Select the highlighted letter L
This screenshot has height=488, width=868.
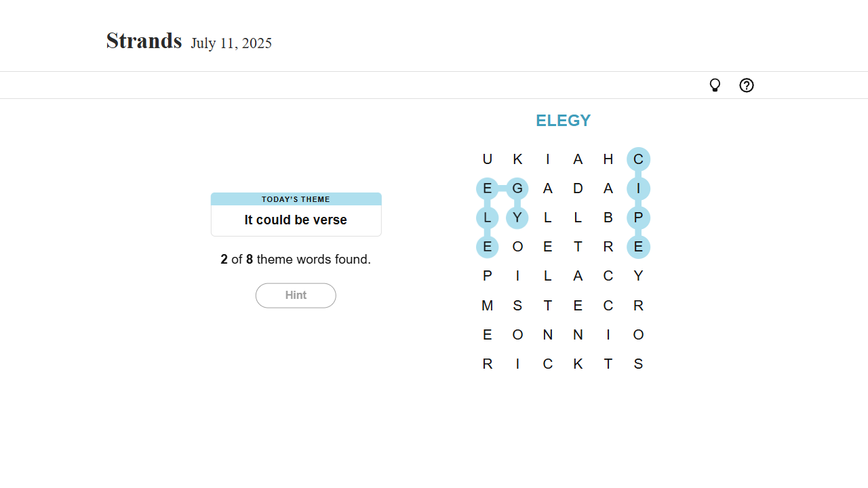point(487,218)
